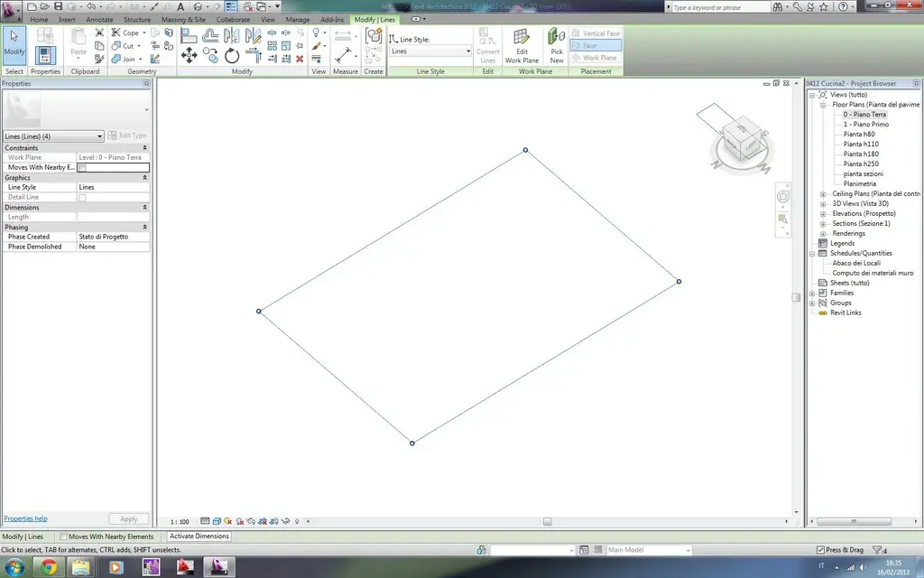The height and width of the screenshot is (578, 924).
Task: Select the Trim/Extend to Corner tool
Action: point(253,56)
